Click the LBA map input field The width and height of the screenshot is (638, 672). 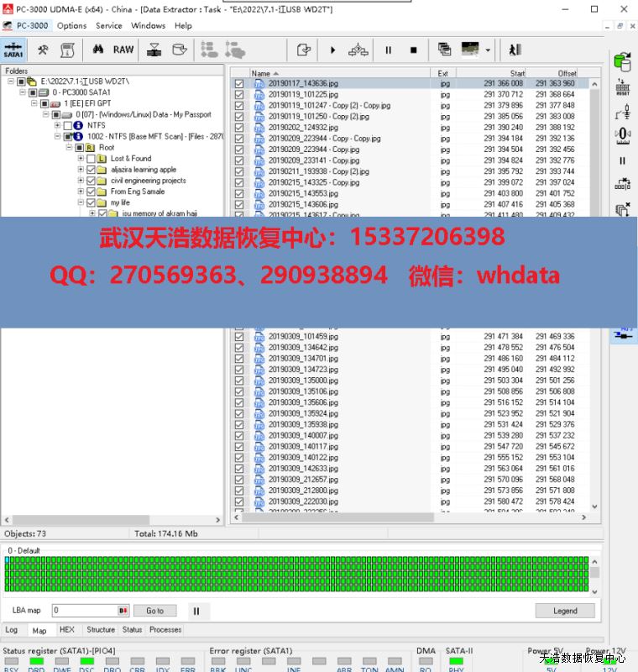coord(84,611)
